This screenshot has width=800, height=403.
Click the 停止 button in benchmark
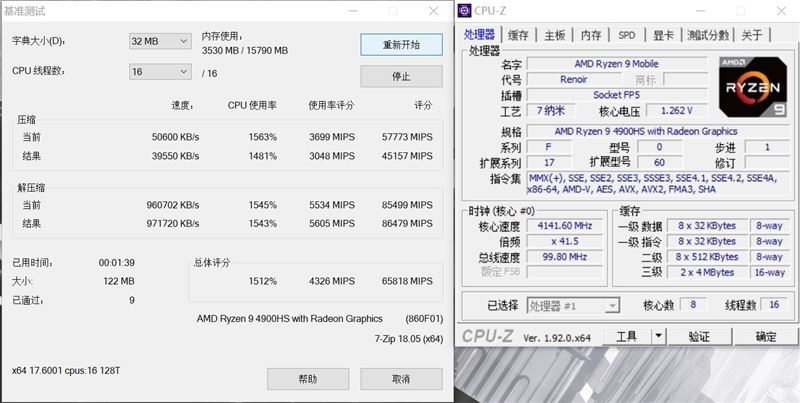401,77
